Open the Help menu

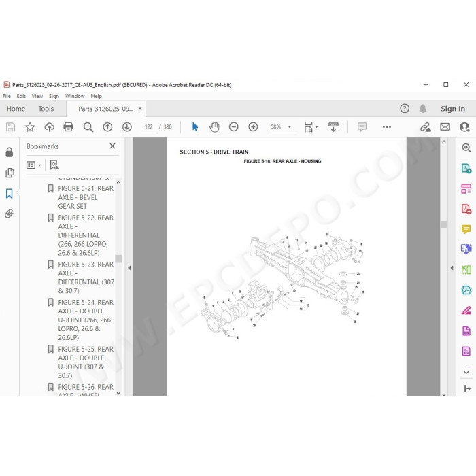point(97,96)
